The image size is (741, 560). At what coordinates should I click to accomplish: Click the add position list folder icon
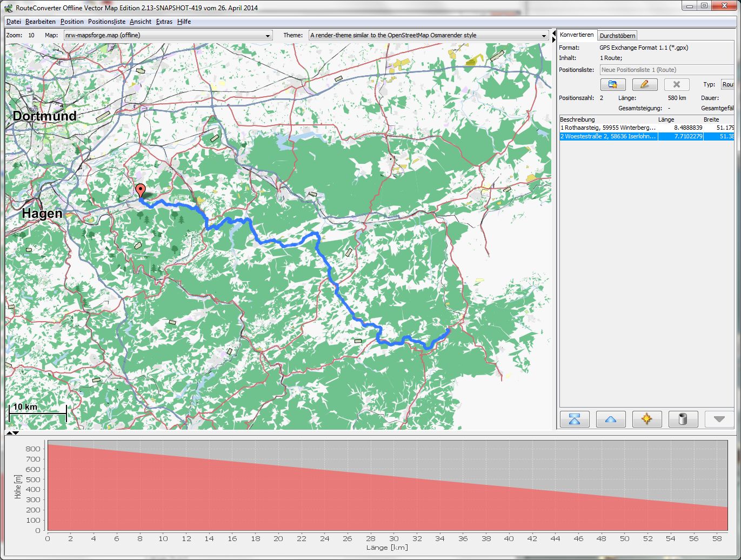click(612, 84)
